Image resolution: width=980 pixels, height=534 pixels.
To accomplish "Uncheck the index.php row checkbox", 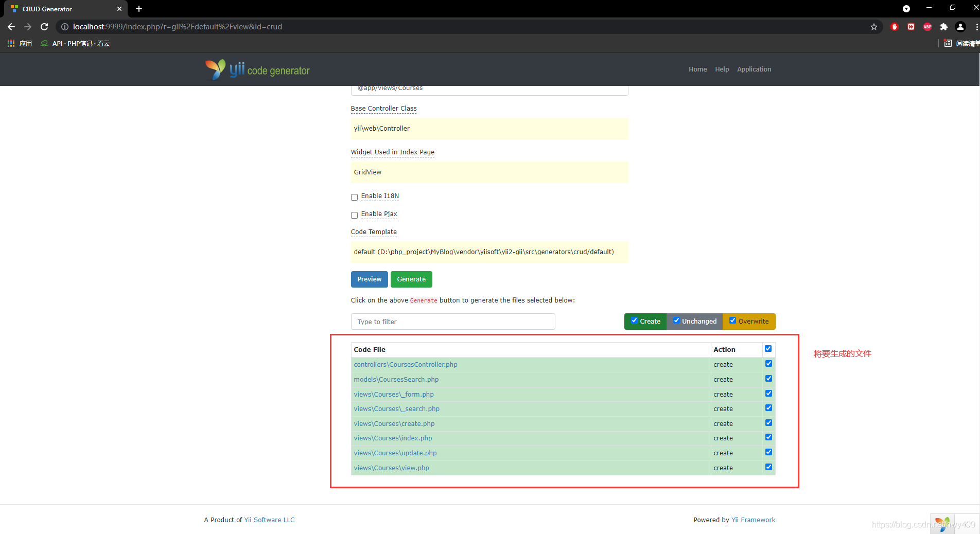I will tap(768, 437).
